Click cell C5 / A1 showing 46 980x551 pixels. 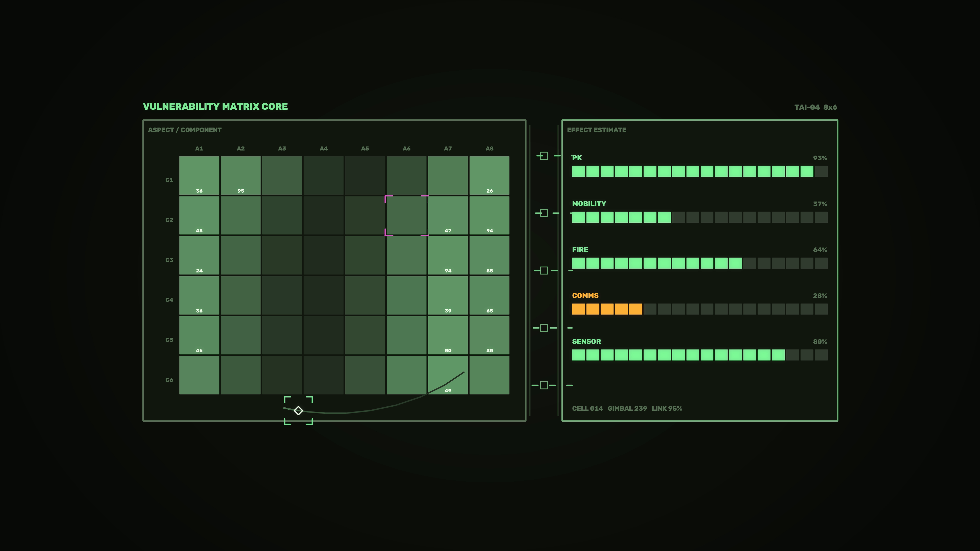(199, 335)
